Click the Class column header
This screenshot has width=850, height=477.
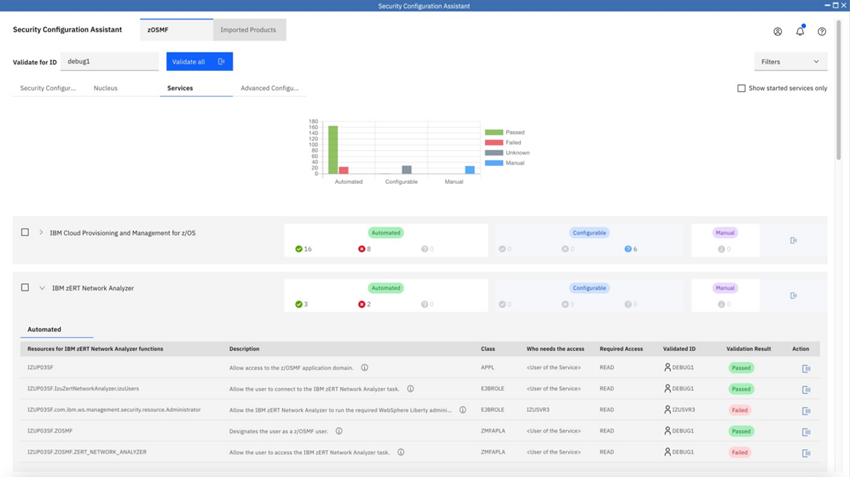pos(488,349)
